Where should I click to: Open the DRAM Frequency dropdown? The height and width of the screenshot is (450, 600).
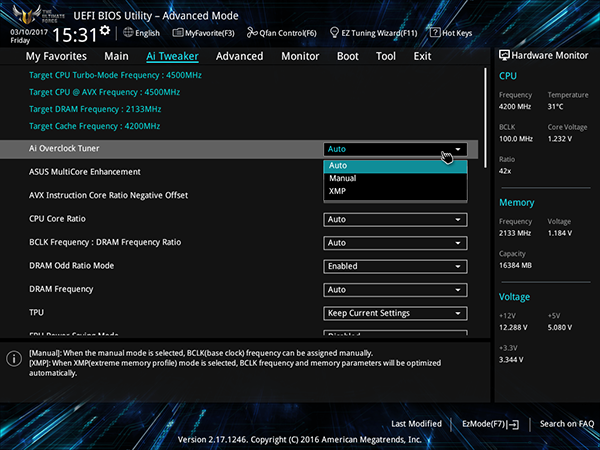pos(395,290)
